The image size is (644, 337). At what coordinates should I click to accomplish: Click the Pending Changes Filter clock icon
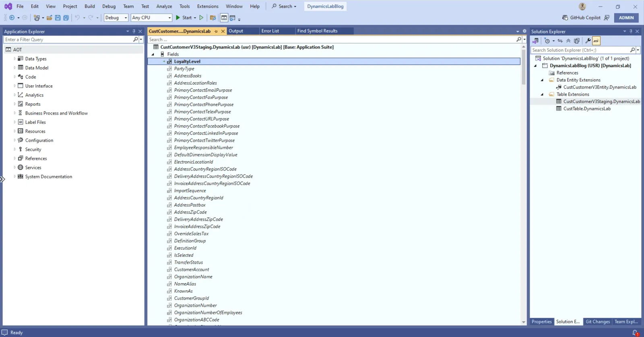point(547,41)
